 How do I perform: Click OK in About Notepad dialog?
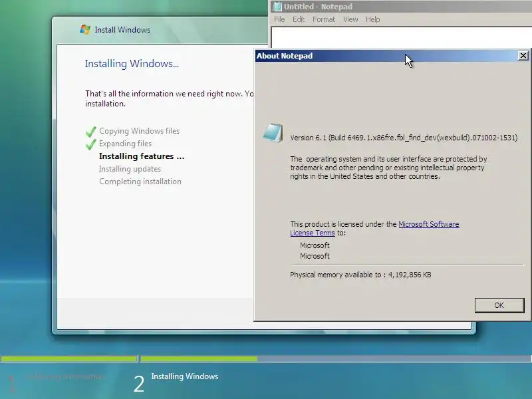(499, 305)
